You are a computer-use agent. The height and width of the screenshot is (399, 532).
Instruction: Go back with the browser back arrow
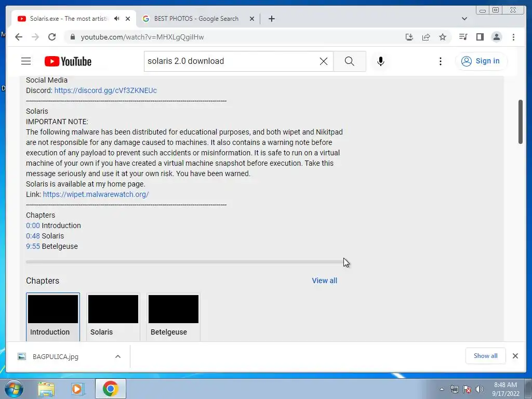click(x=18, y=37)
